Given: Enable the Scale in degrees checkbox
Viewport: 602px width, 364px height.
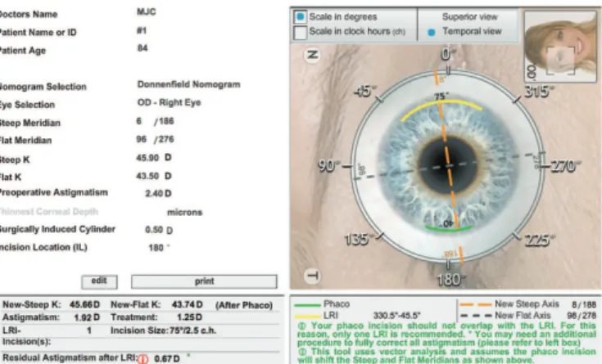Looking at the screenshot, I should point(300,17).
